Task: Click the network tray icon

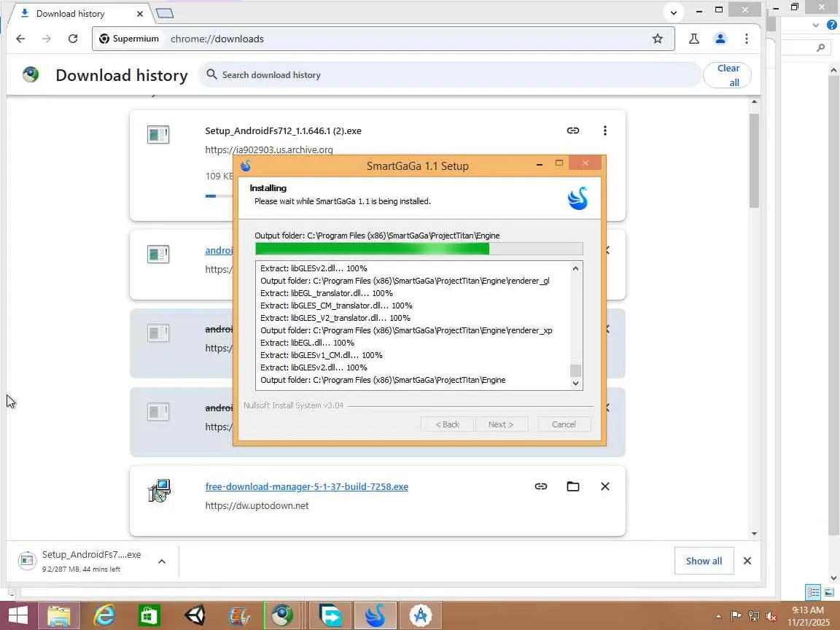Action: point(754,616)
